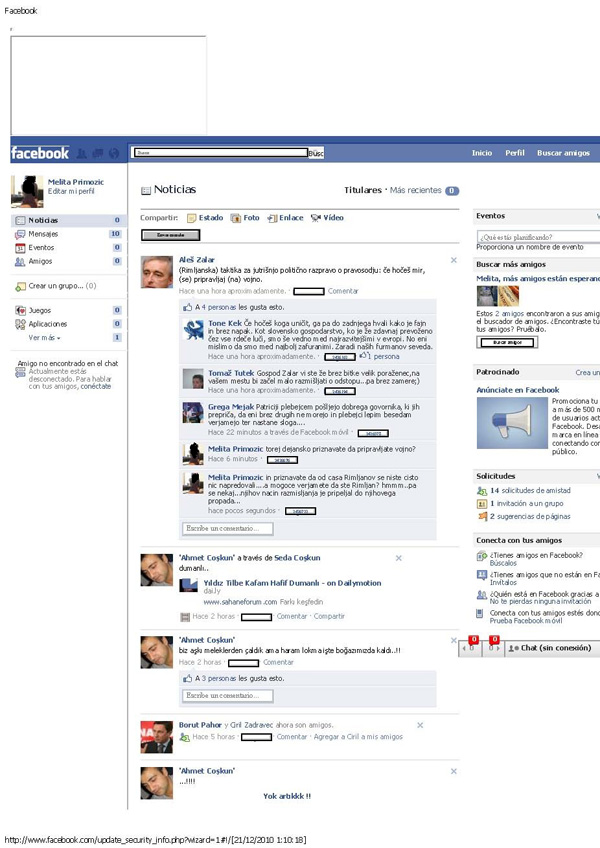600x848 pixels.
Task: Click the Busc search button
Action: click(x=316, y=154)
